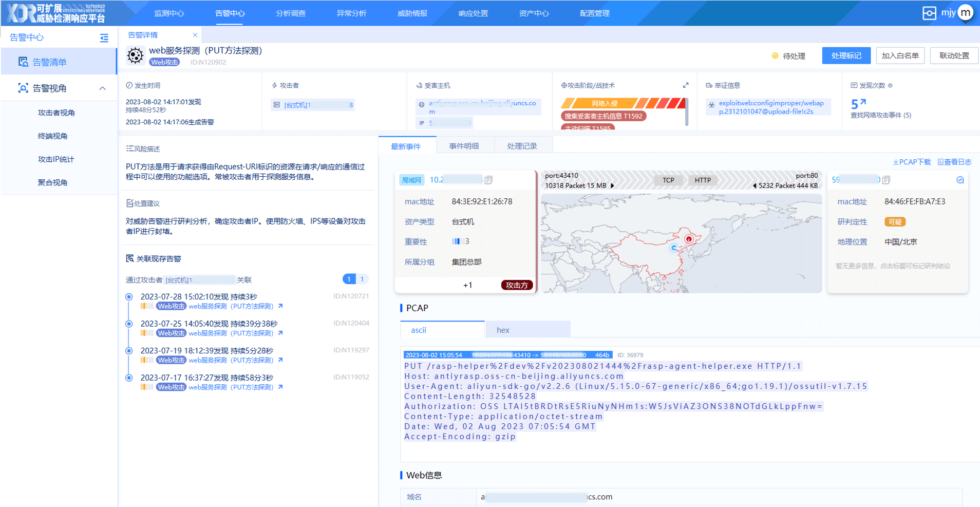Select 告警中心 in the top menu
The width and height of the screenshot is (980, 507).
coord(230,13)
